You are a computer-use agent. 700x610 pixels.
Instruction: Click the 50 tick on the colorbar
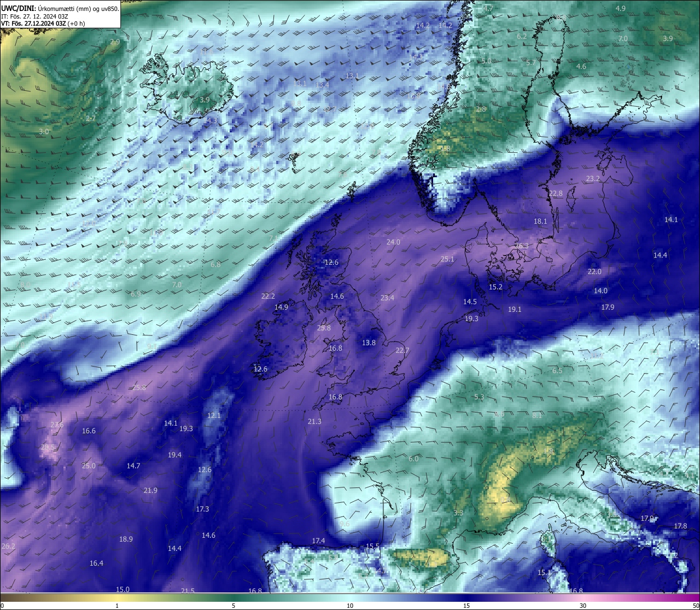tap(695, 606)
